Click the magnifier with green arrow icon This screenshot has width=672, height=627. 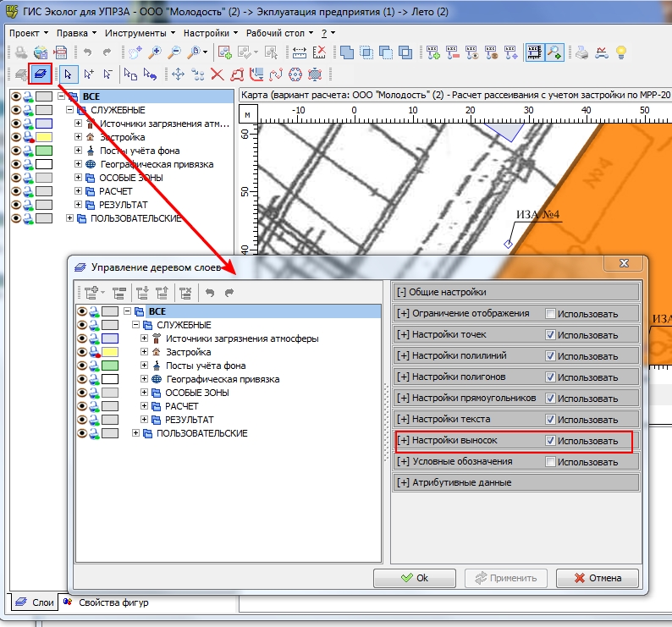[x=554, y=52]
